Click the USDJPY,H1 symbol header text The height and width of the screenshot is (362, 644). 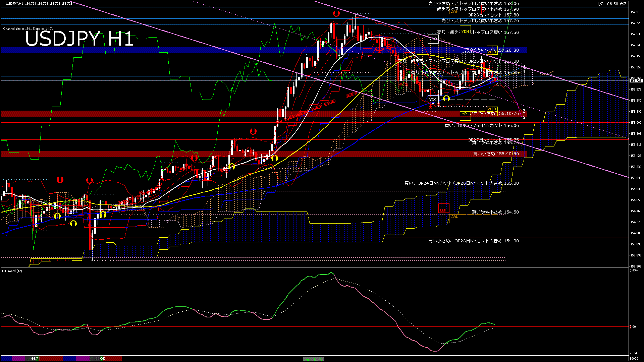(x=14, y=3)
